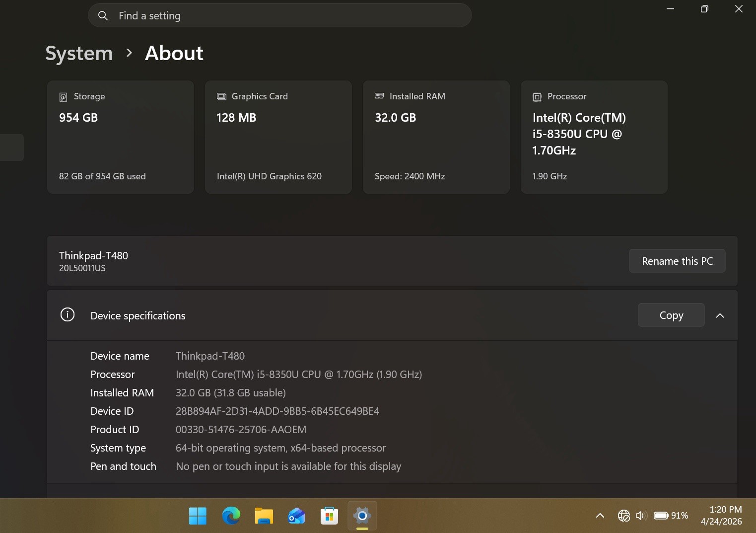
Task: Minimize the Settings window
Action: [x=670, y=9]
